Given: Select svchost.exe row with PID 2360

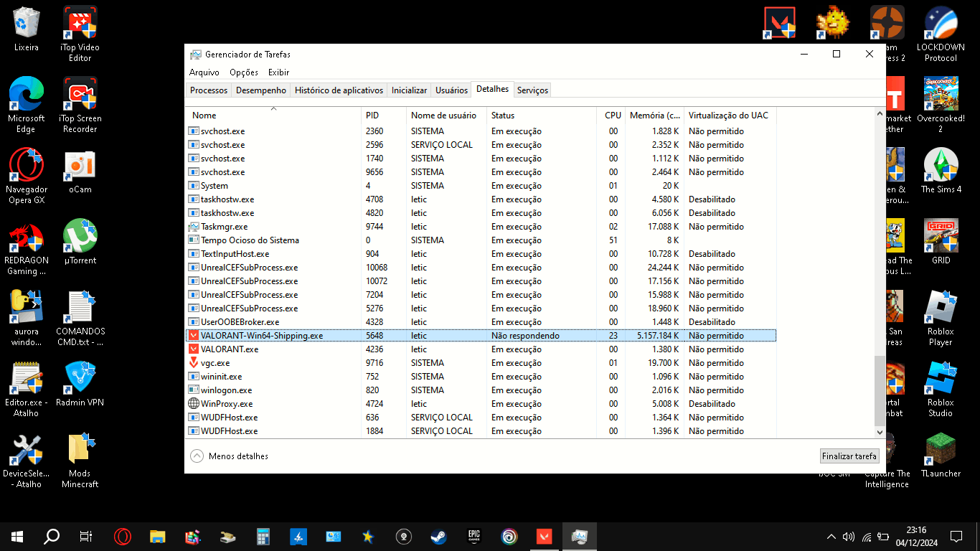Looking at the screenshot, I should [481, 131].
